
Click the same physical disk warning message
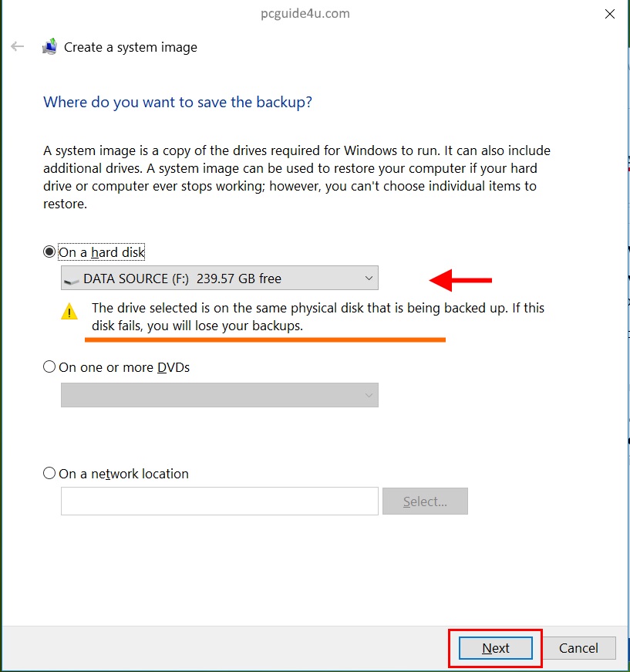[318, 317]
